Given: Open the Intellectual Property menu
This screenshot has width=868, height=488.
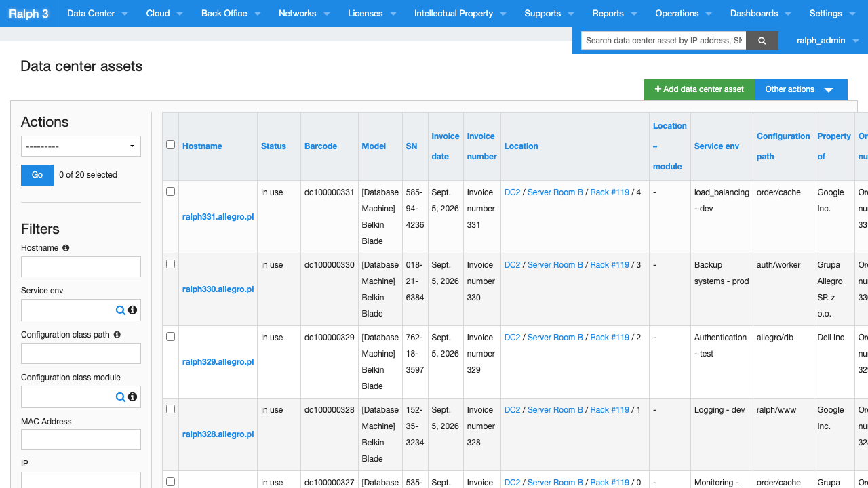Looking at the screenshot, I should (x=459, y=14).
